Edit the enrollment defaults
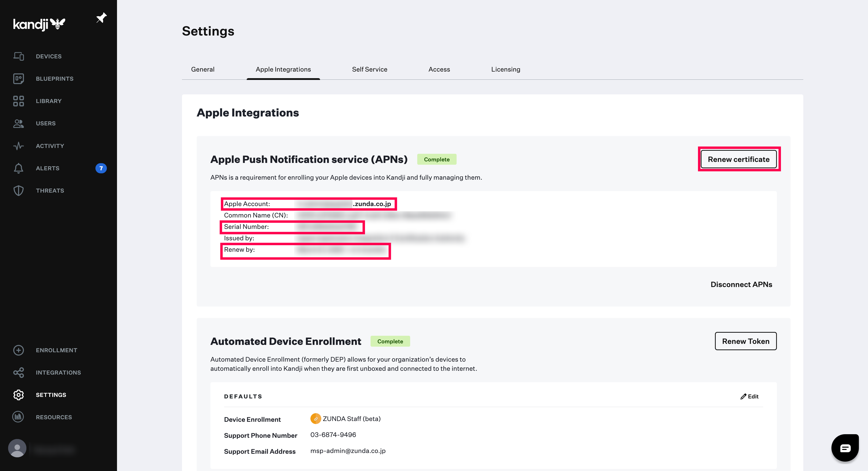The width and height of the screenshot is (868, 471). [749, 397]
